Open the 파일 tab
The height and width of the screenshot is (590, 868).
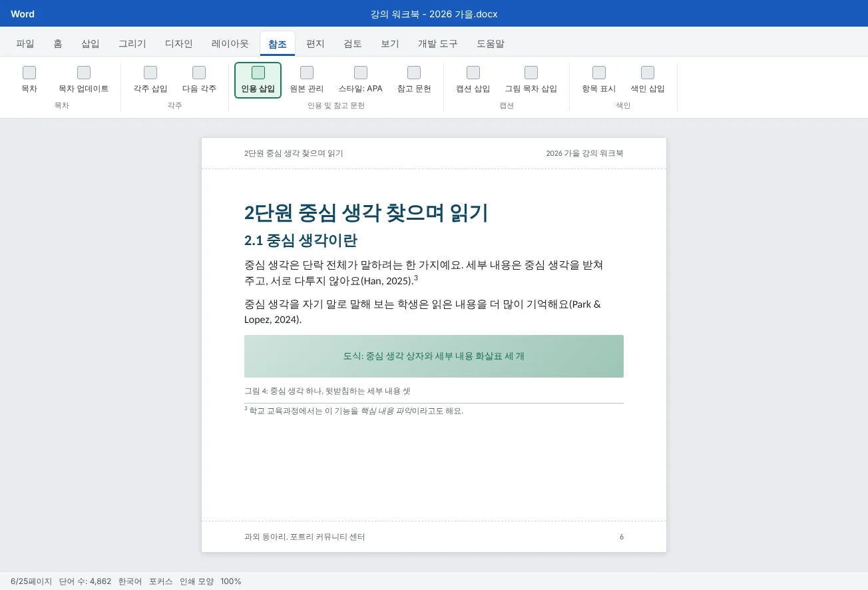coord(25,44)
